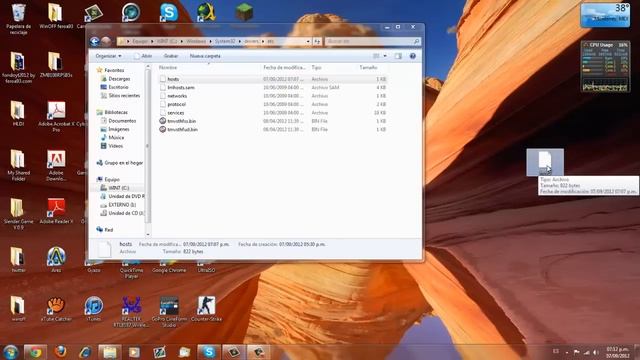Image resolution: width=640 pixels, height=360 pixels.
Task: Select System32 in the address breadcrumb
Action: tap(225, 41)
